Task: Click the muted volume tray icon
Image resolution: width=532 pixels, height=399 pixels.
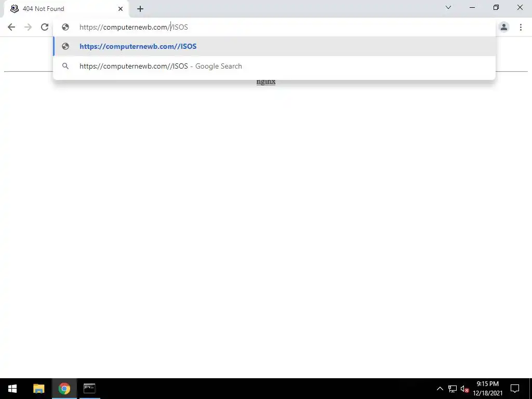Action: point(464,389)
